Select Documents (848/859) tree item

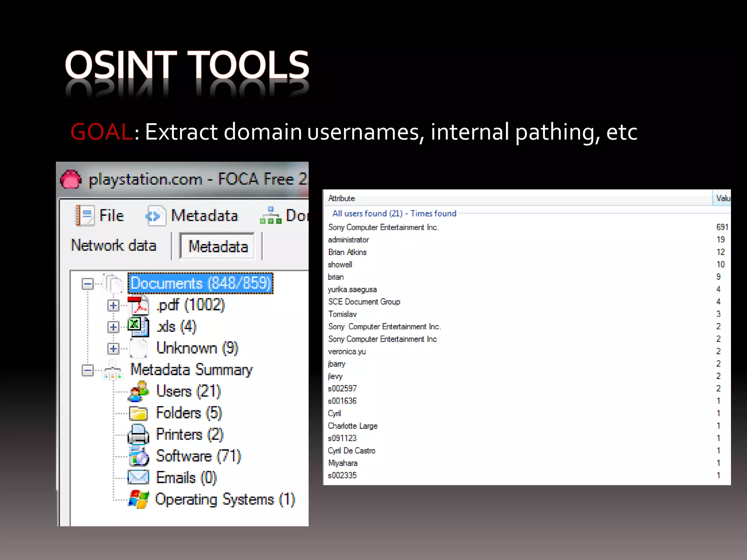pyautogui.click(x=200, y=283)
